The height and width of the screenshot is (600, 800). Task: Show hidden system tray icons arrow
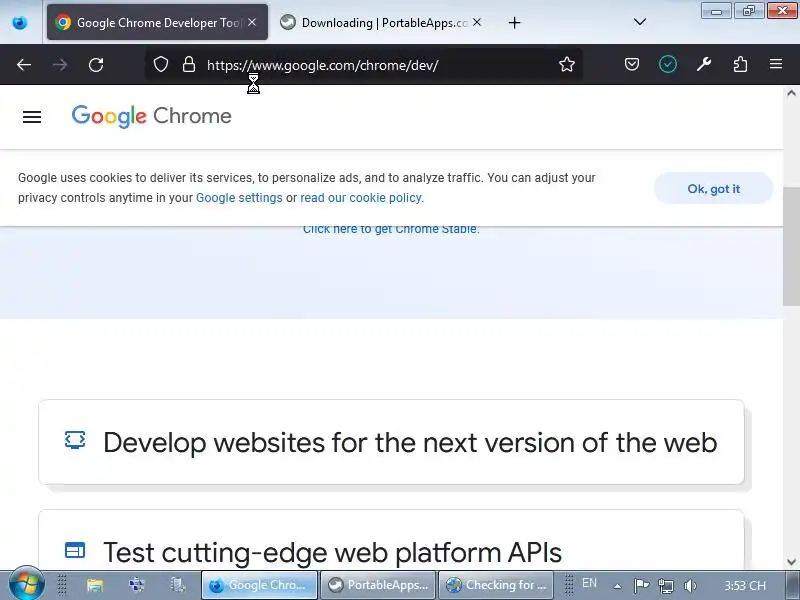tap(617, 585)
